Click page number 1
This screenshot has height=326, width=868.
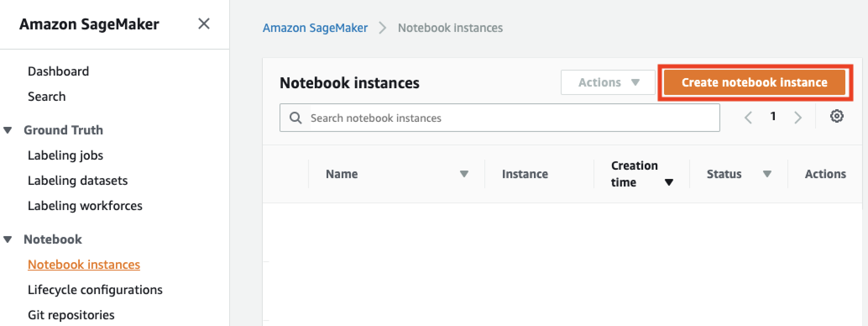(773, 116)
